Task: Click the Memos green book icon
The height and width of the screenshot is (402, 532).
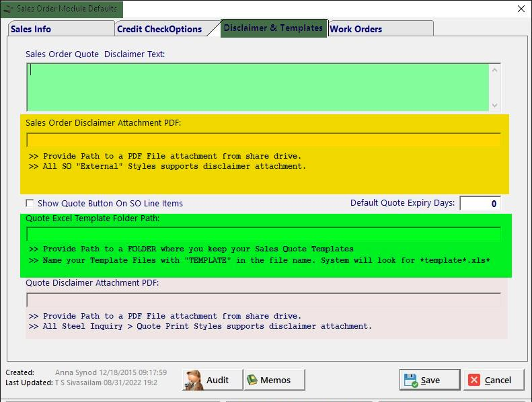Action: [x=252, y=380]
